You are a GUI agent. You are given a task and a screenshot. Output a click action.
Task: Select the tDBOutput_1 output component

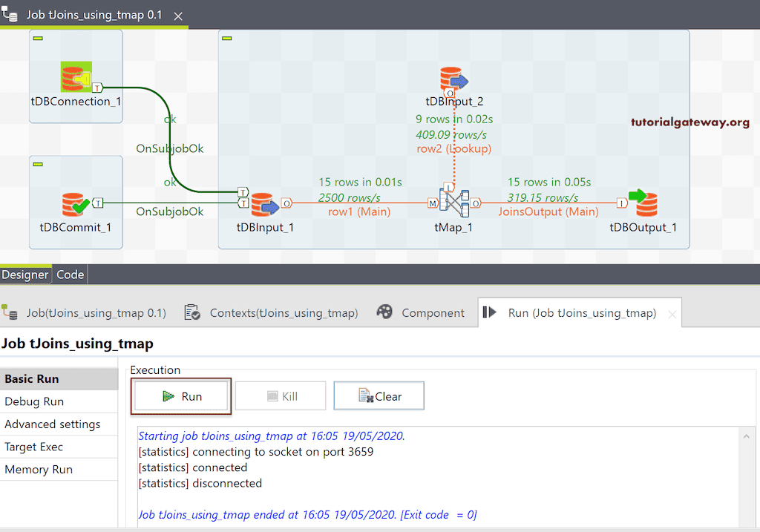(x=644, y=202)
